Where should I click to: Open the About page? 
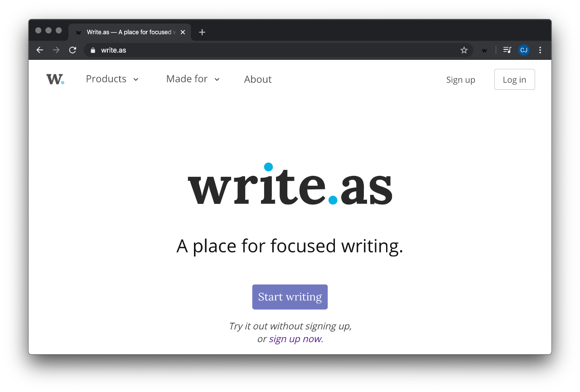coord(258,79)
